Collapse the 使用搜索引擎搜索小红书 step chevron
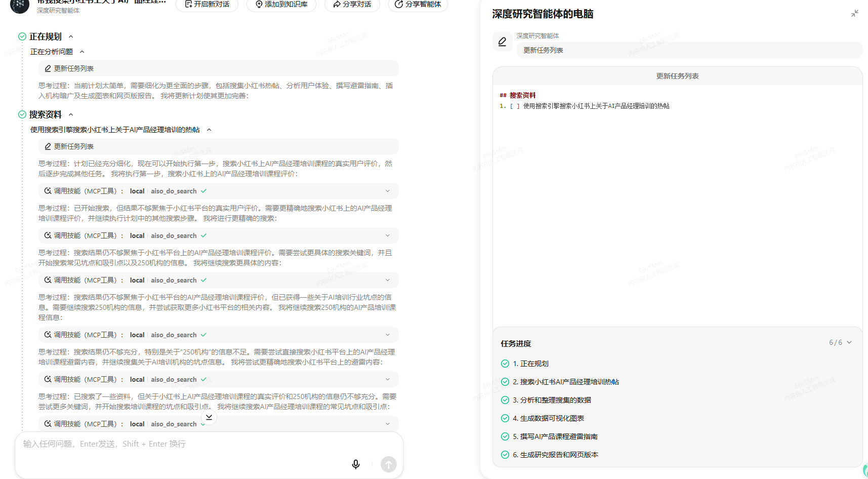868x479 pixels. 209,130
